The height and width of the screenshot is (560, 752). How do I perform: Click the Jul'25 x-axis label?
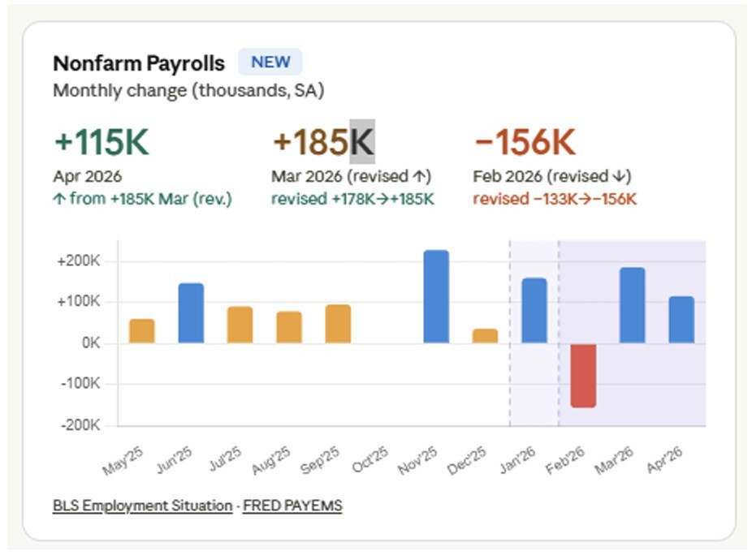click(x=226, y=459)
